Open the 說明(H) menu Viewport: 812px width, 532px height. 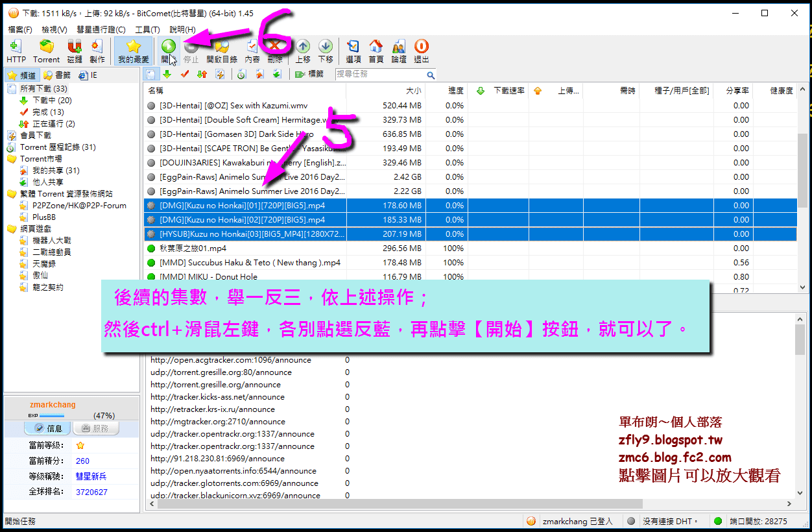tap(182, 29)
